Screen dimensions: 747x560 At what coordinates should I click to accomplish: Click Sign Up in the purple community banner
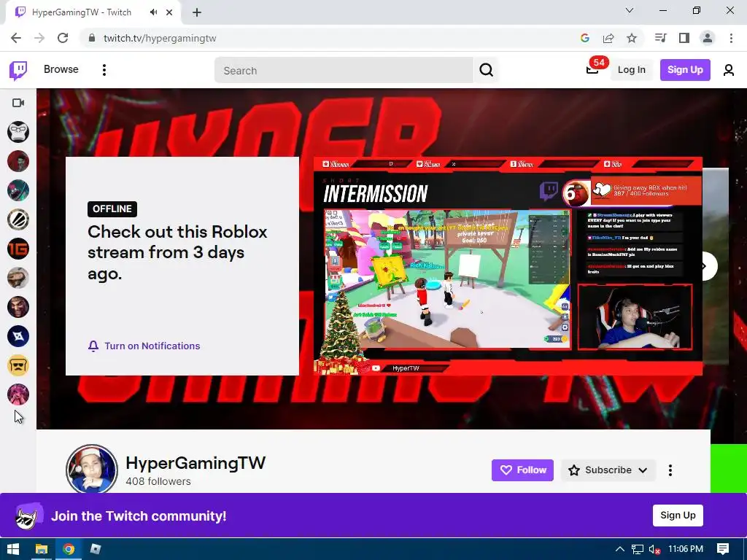click(678, 516)
